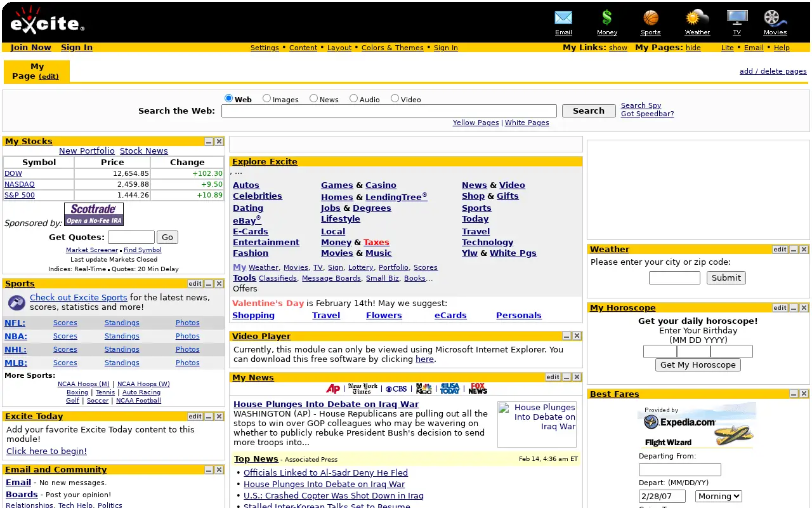This screenshot has height=508, width=812.
Task: Click the Search button
Action: (x=589, y=110)
